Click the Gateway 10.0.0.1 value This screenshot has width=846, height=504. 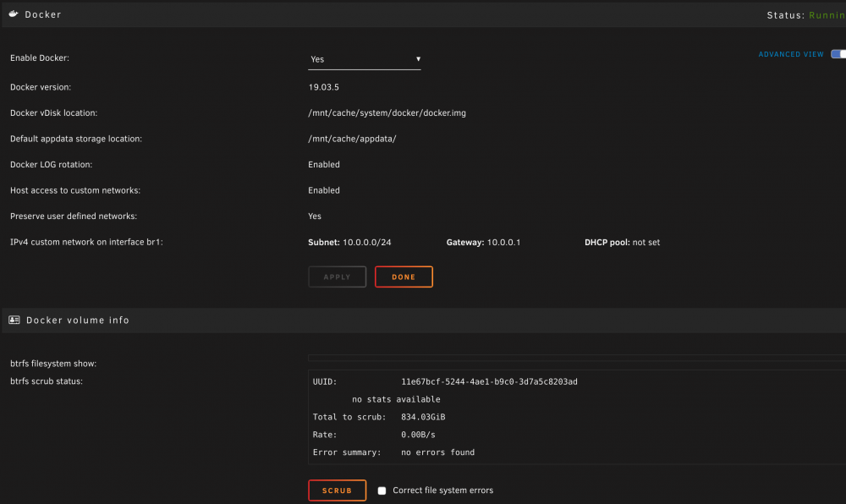tap(504, 243)
